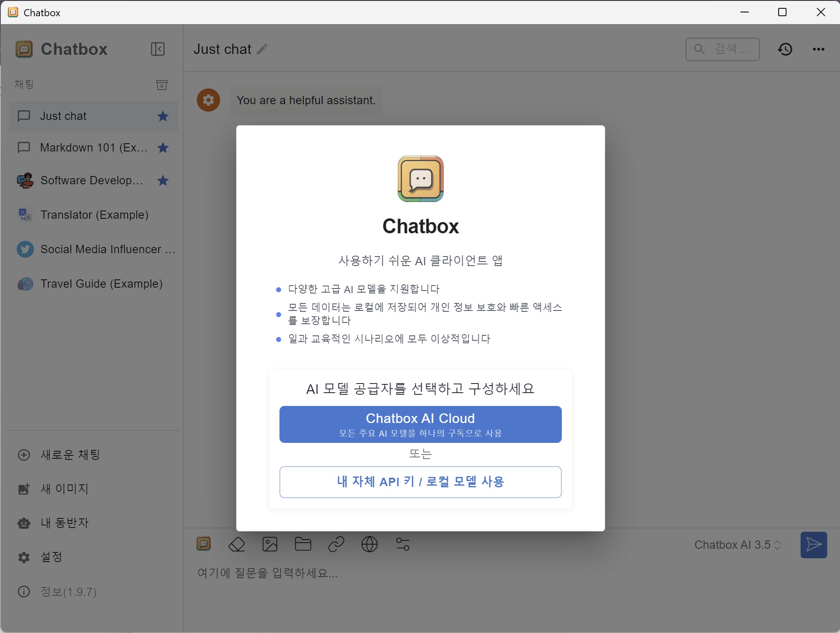Click the eraser icon to clear context
Viewport: 840px width, 633px height.
(x=237, y=544)
